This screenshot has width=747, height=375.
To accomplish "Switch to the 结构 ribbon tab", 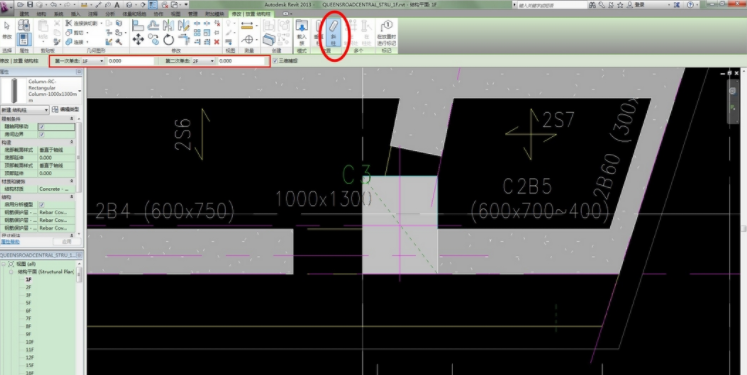I will [x=41, y=14].
